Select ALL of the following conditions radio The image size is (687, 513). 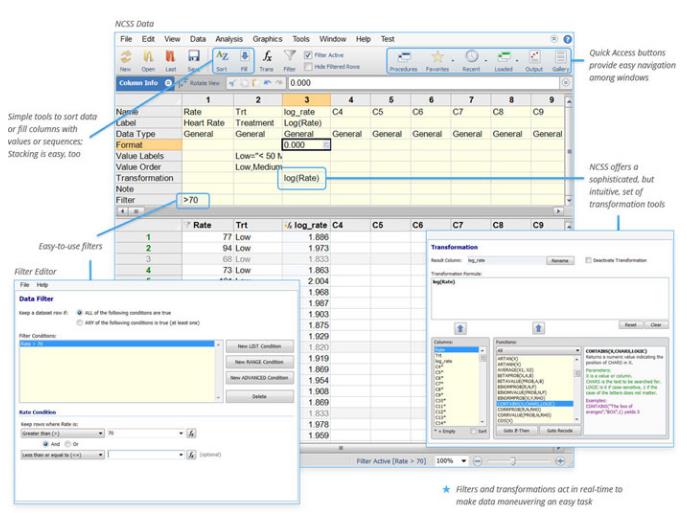pos(79,313)
